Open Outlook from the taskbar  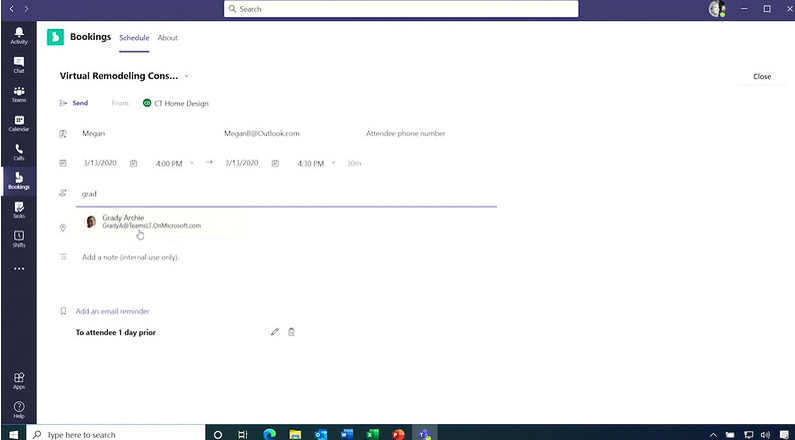pos(321,434)
